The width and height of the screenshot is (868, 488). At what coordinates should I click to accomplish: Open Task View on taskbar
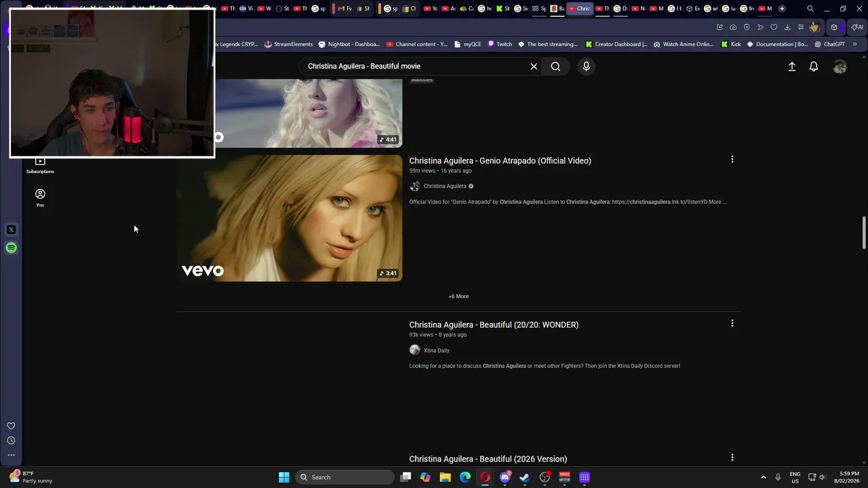[406, 477]
